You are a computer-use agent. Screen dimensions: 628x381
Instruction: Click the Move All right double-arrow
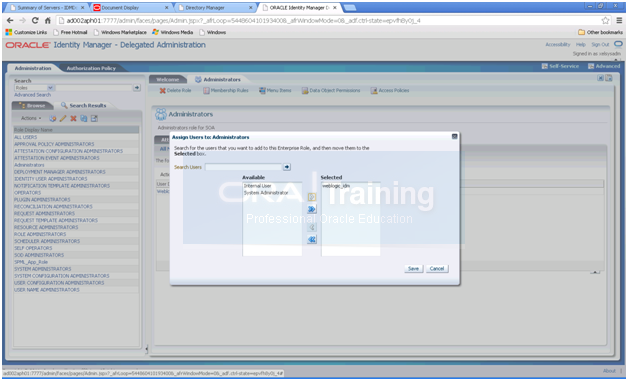point(312,209)
